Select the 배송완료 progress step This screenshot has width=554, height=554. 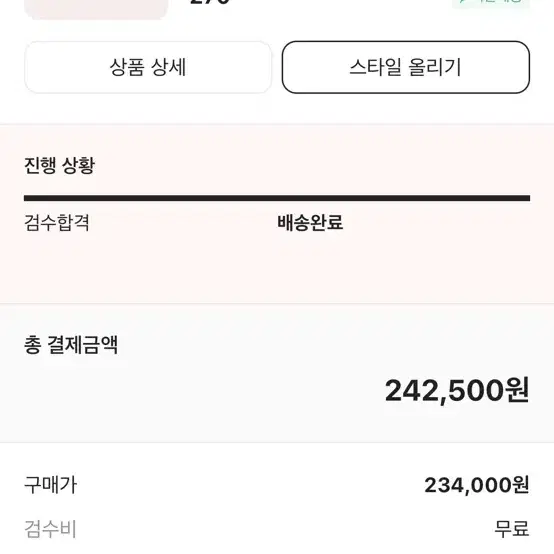[x=310, y=223]
